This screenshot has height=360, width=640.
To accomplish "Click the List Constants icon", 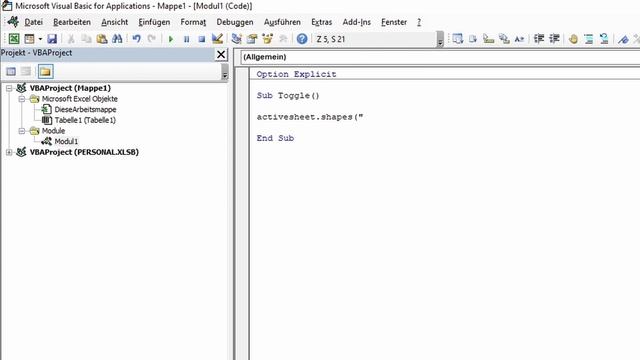I will tap(473, 39).
